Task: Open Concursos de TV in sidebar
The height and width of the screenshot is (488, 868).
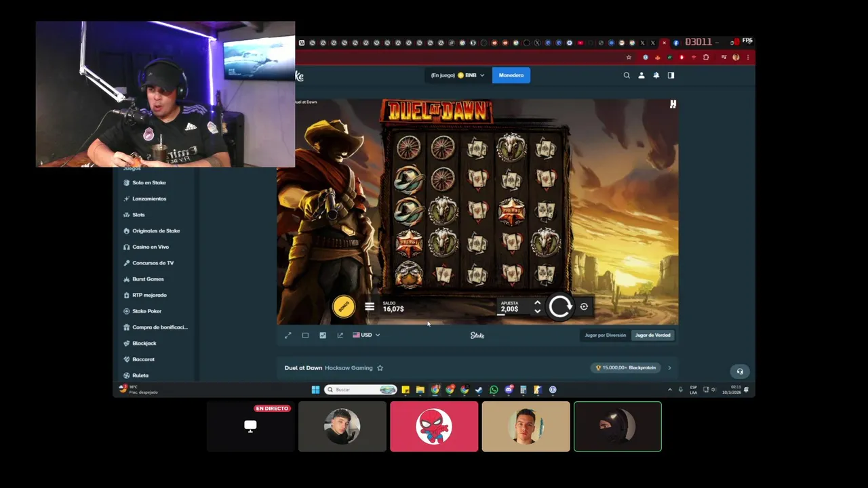Action: [153, 263]
